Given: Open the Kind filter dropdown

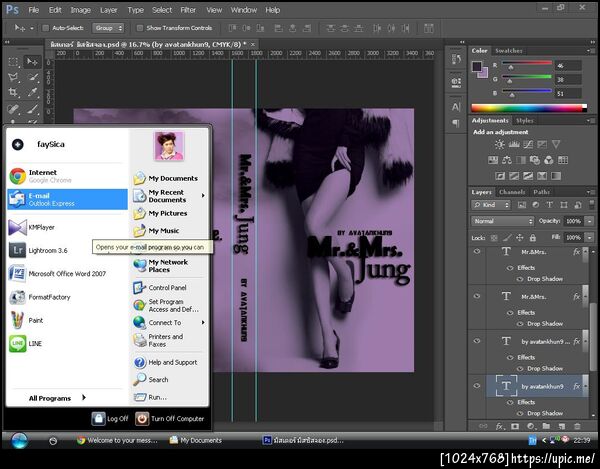Looking at the screenshot, I should coord(491,205).
